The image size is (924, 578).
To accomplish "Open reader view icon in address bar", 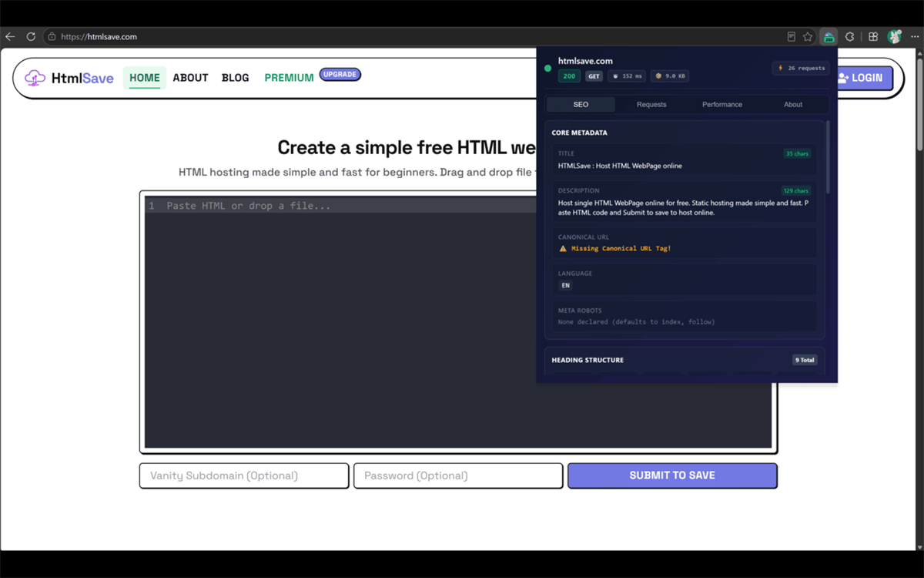I will [x=791, y=36].
